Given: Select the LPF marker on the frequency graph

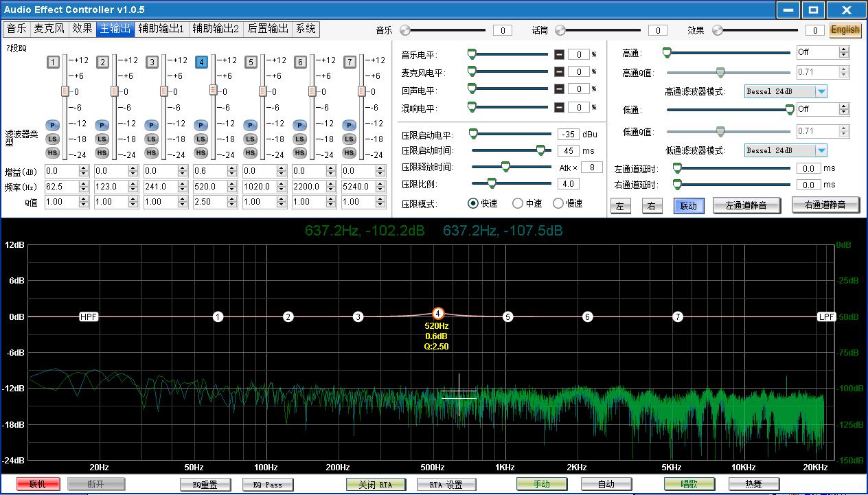Looking at the screenshot, I should (826, 316).
